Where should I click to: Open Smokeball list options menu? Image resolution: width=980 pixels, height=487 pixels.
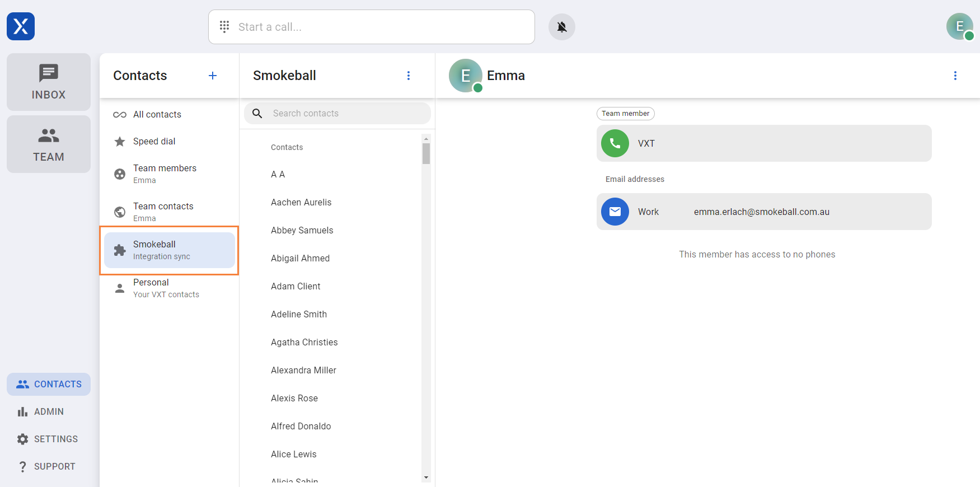tap(409, 76)
